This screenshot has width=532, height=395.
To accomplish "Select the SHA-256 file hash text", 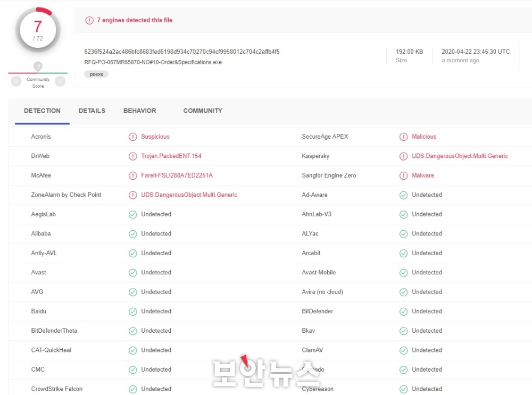I will coord(182,52).
